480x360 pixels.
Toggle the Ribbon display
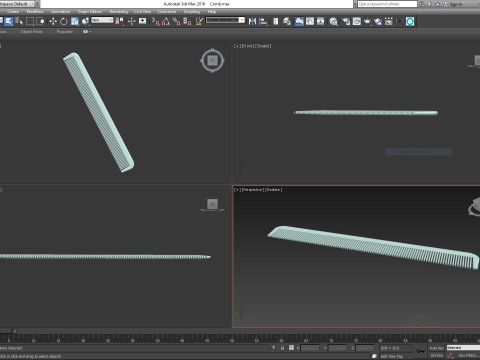(x=299, y=21)
